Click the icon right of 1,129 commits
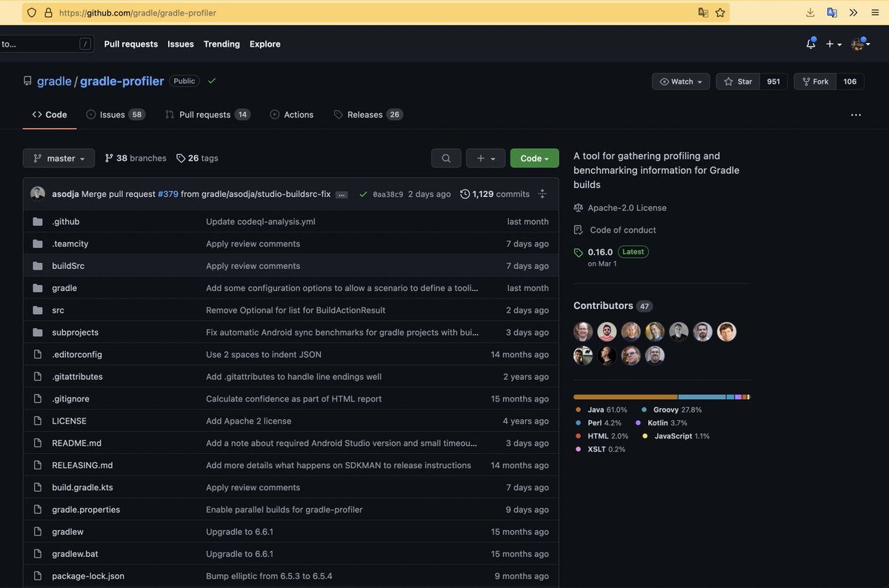 542,194
